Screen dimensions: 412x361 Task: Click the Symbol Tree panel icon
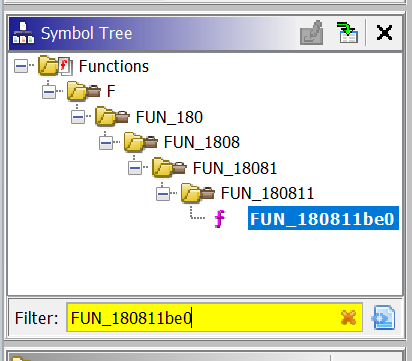23,33
